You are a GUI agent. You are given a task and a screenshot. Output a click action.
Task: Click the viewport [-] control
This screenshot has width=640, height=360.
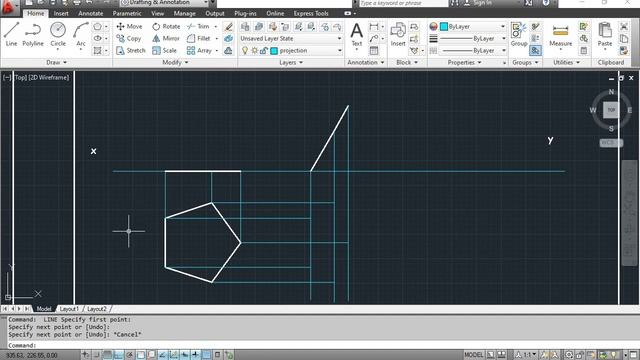click(7, 77)
